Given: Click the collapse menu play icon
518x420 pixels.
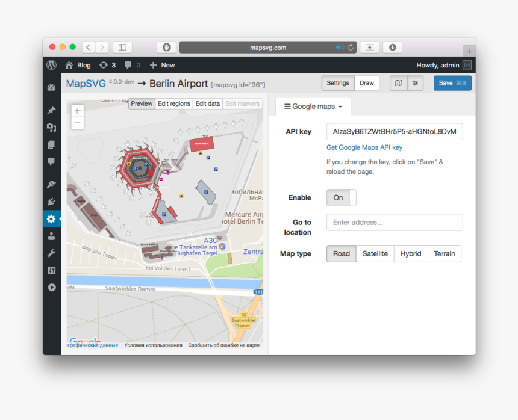Looking at the screenshot, I should [x=52, y=288].
